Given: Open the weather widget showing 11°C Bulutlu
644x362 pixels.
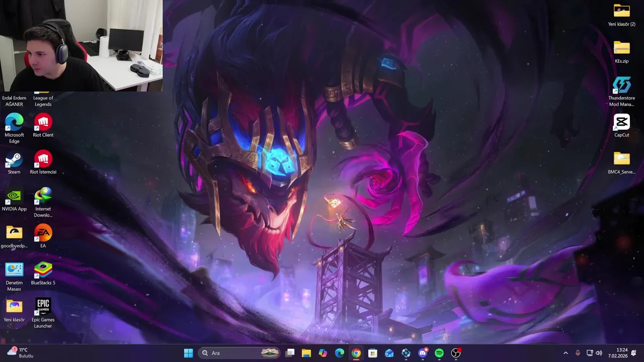Looking at the screenshot, I should click(x=20, y=353).
